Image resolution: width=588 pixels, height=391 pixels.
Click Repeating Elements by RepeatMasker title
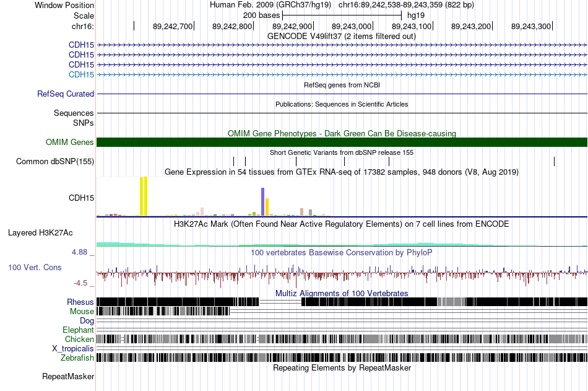pyautogui.click(x=342, y=367)
